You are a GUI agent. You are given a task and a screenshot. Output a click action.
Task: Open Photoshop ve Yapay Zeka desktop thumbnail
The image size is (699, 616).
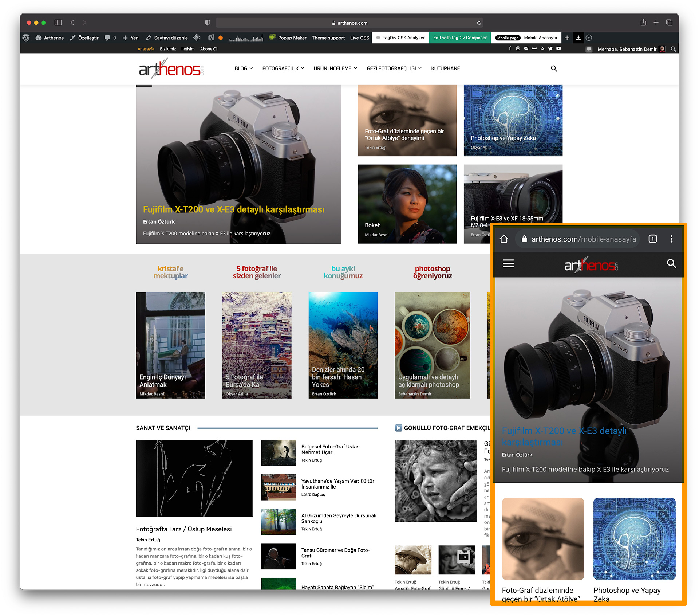coord(513,120)
